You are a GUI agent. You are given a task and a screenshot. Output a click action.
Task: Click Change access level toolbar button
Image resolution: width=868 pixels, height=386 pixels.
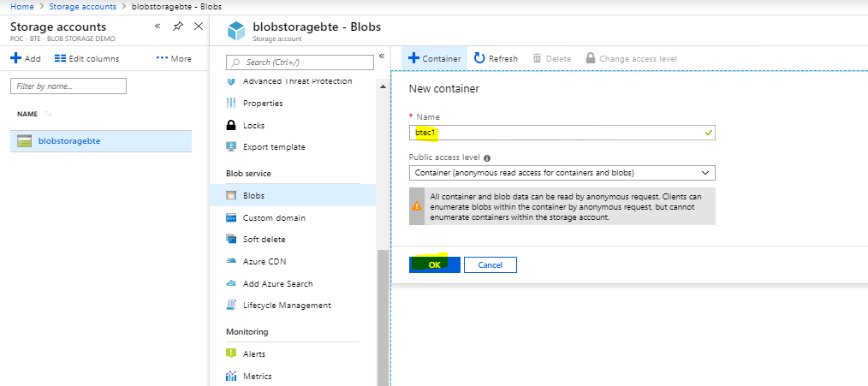point(631,58)
